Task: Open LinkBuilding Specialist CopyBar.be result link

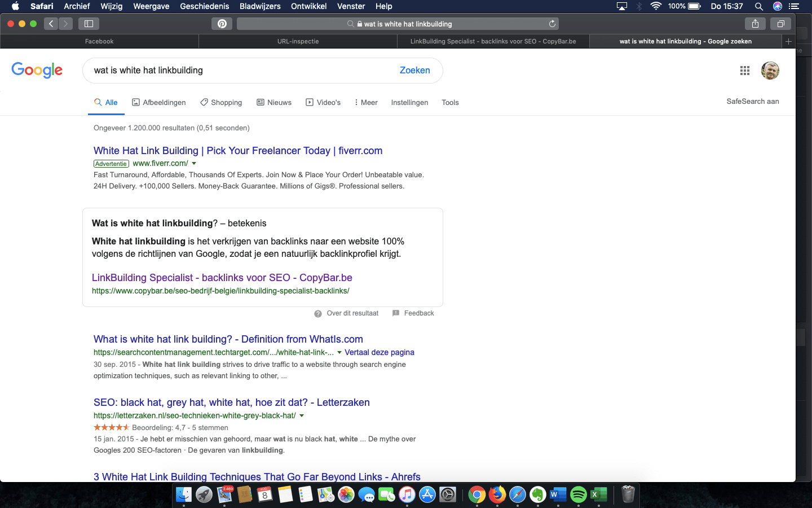Action: pyautogui.click(x=222, y=278)
